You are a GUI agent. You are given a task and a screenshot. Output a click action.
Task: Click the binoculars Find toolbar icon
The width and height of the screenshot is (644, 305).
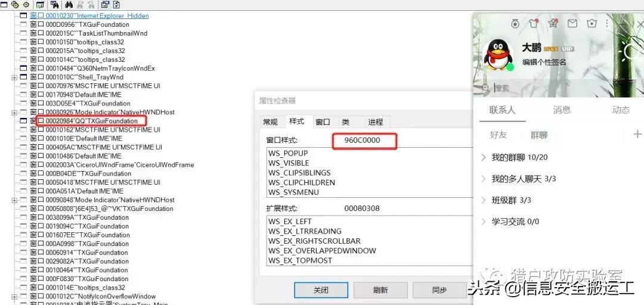pos(69,5)
